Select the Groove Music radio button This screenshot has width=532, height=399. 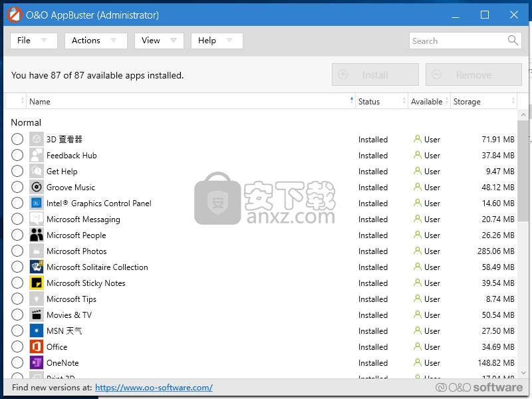[x=17, y=187]
